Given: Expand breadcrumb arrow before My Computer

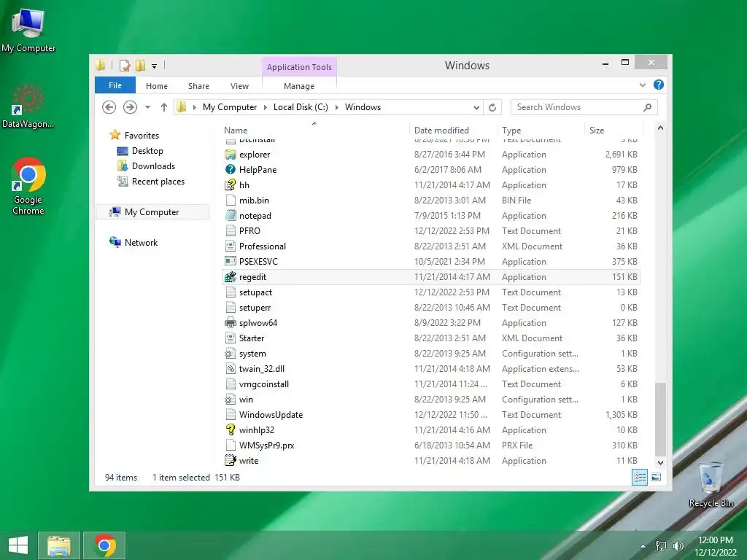Looking at the screenshot, I should tap(194, 108).
